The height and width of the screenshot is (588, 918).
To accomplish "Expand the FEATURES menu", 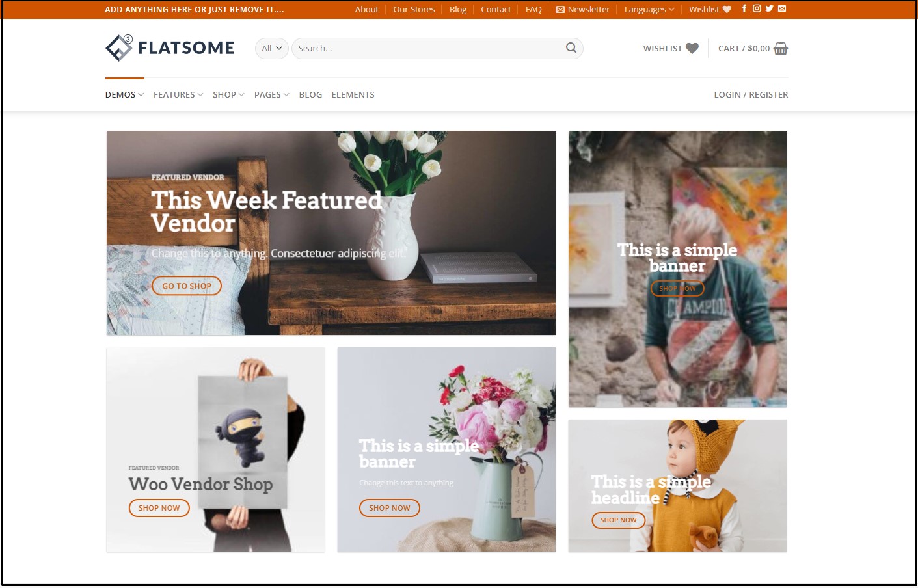I will click(x=178, y=94).
